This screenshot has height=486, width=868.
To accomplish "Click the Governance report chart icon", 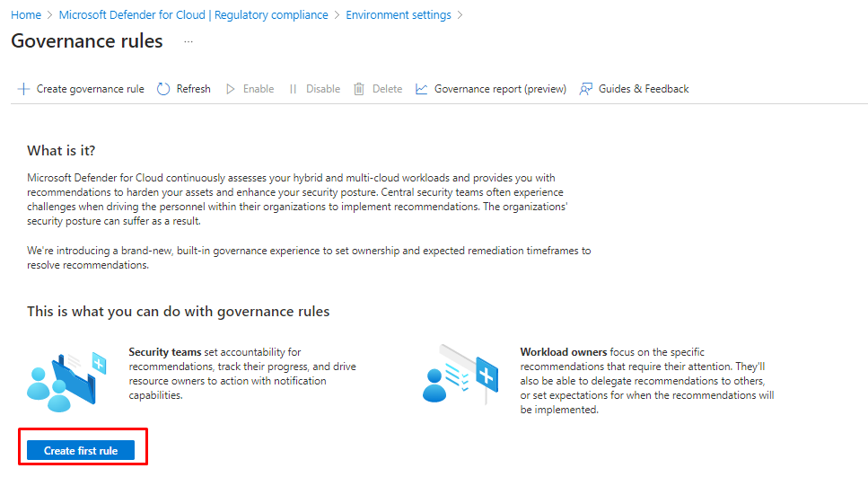I will 422,89.
